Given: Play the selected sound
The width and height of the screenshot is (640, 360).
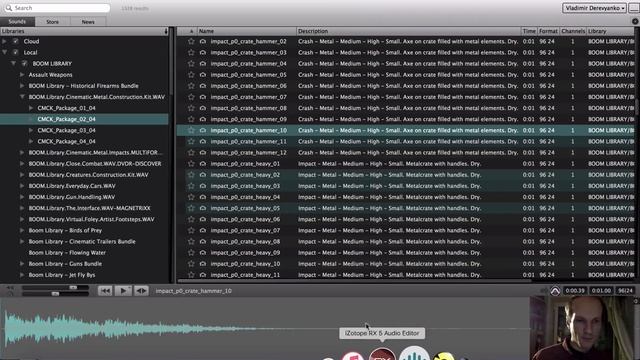Looking at the screenshot, I should click(x=123, y=291).
